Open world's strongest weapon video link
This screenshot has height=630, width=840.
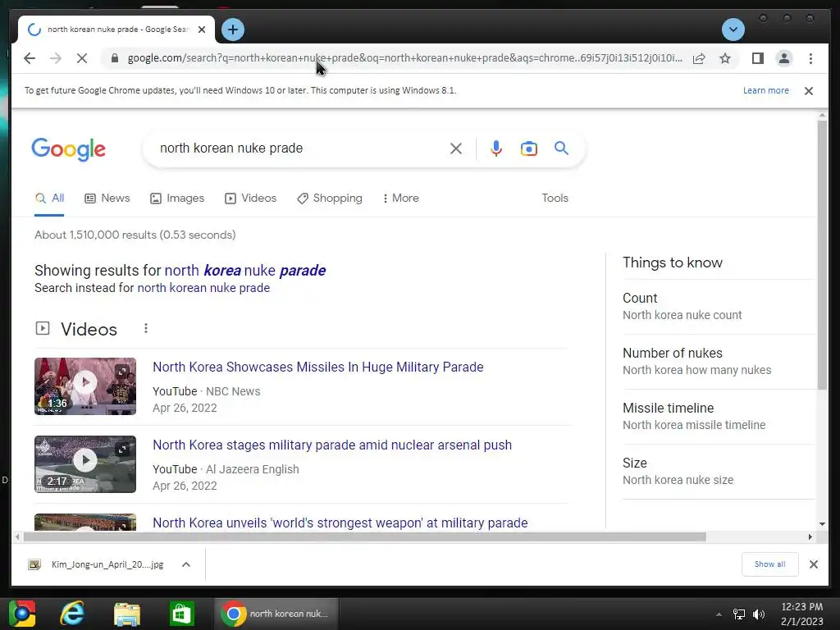pyautogui.click(x=340, y=523)
